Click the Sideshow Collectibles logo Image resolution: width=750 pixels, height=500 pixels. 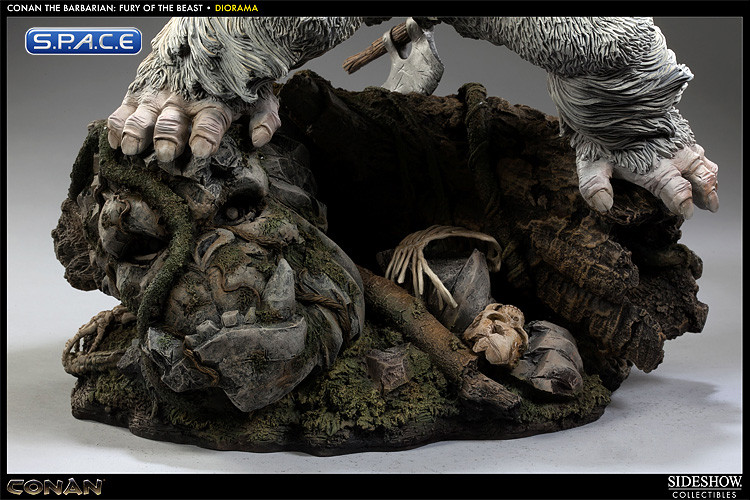point(705,487)
